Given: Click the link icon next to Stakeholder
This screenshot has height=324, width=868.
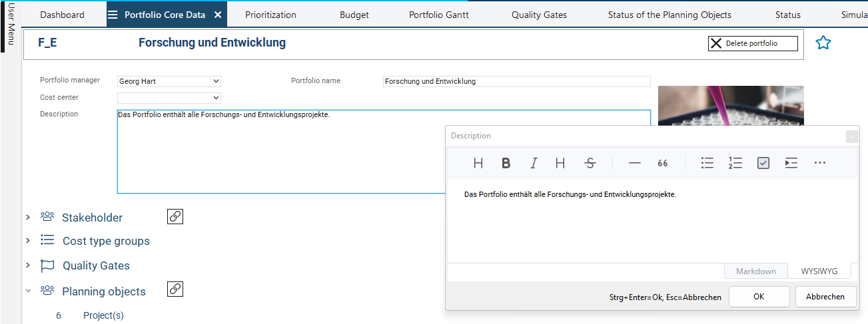Looking at the screenshot, I should click(x=175, y=216).
